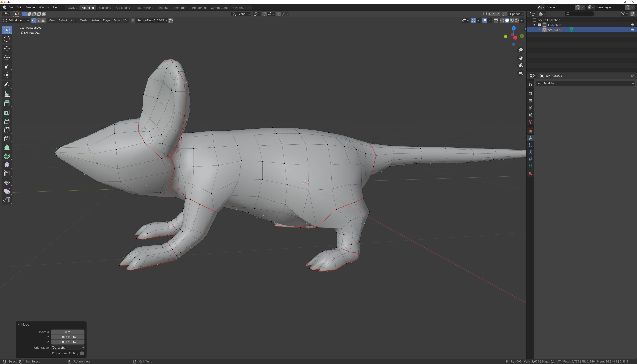Select the Cursor tool in left toolbar

pyautogui.click(x=7, y=39)
